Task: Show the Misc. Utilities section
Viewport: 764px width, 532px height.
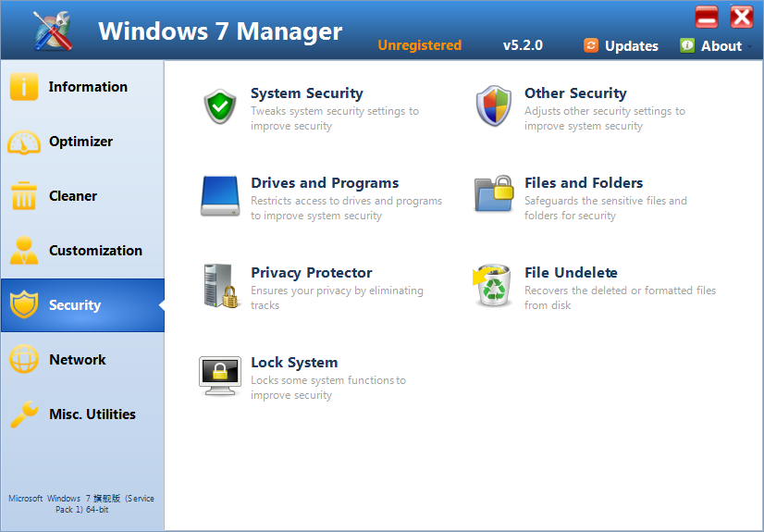Action: point(82,414)
